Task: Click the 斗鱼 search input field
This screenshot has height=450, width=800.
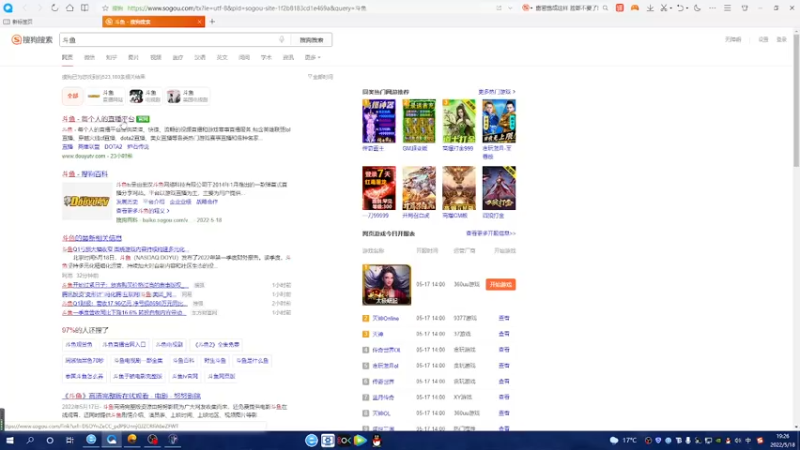Action: pyautogui.click(x=171, y=40)
